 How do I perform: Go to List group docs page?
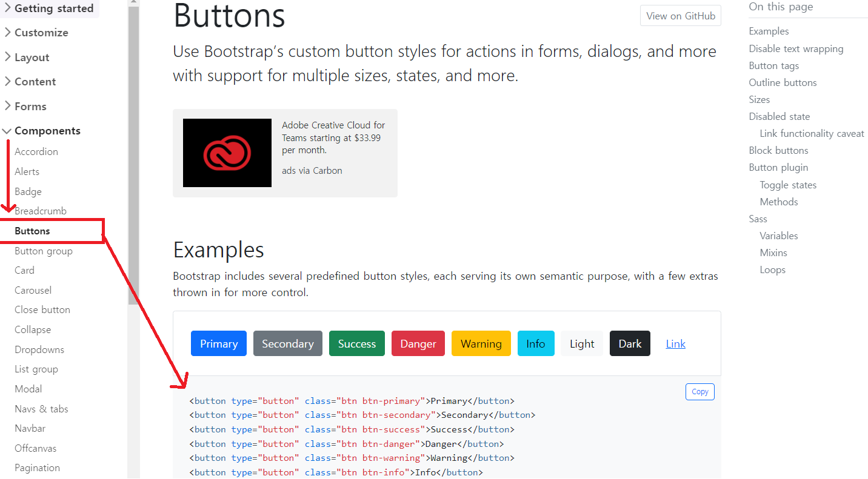pyautogui.click(x=36, y=369)
